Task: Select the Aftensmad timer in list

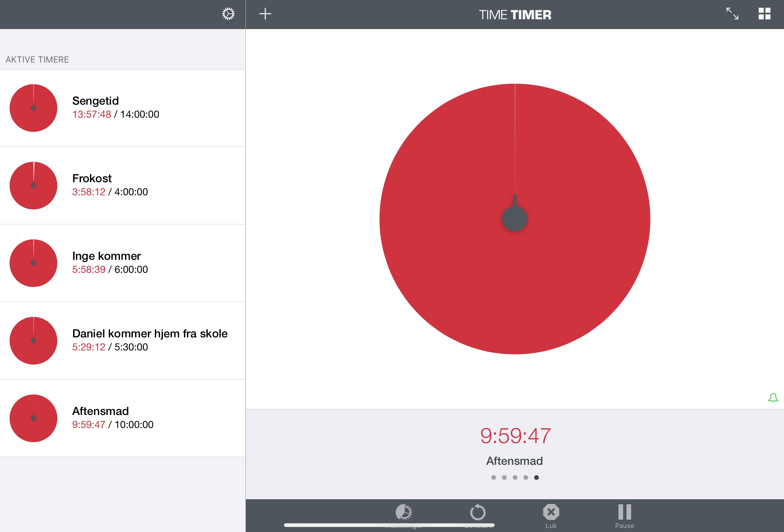Action: pyautogui.click(x=123, y=418)
